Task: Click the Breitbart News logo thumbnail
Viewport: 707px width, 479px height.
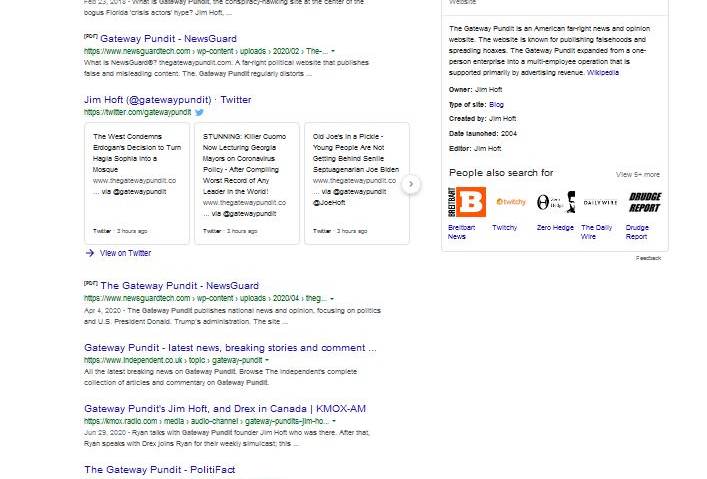Action: point(467,202)
